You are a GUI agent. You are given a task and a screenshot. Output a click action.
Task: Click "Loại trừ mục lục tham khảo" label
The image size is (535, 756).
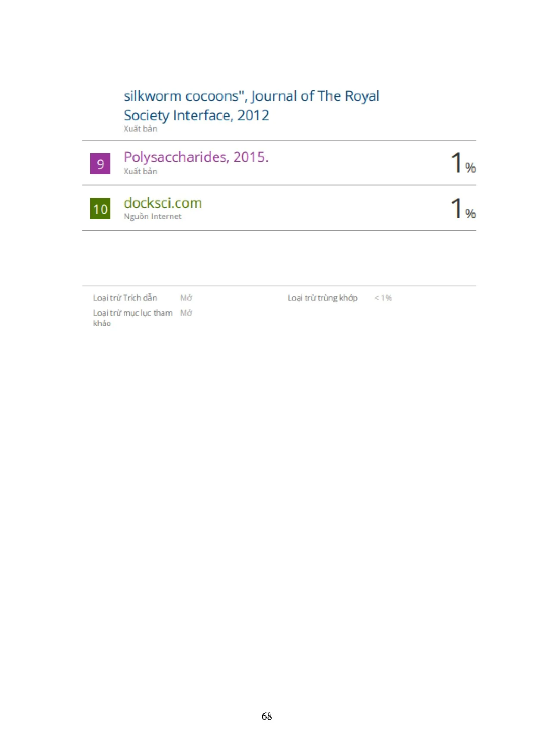coord(132,317)
